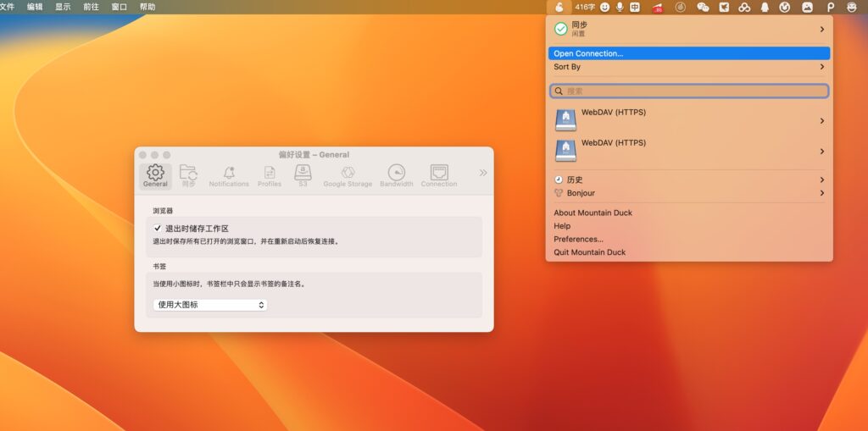Image resolution: width=868 pixels, height=431 pixels.
Task: Click the green sync status checkmark icon
Action: (561, 29)
